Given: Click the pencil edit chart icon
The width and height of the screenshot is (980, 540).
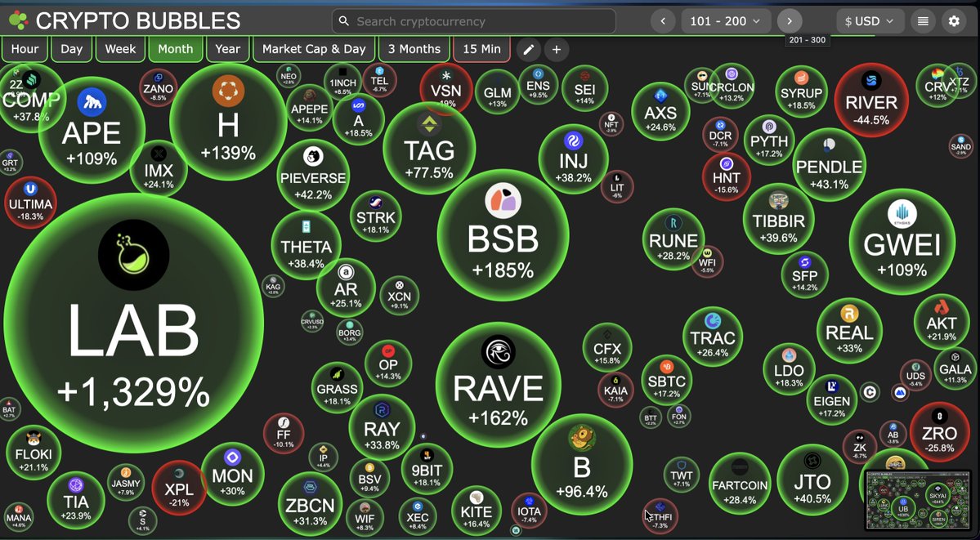Looking at the screenshot, I should pos(528,49).
